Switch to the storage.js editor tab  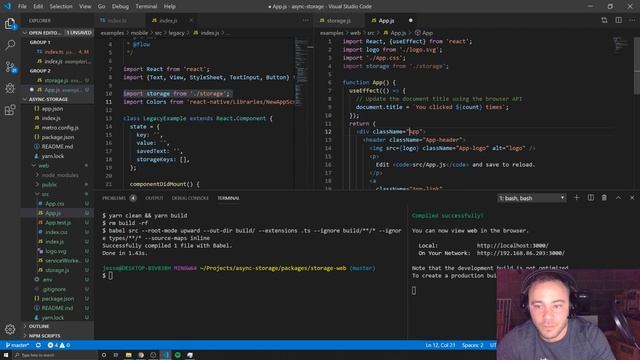coord(339,20)
